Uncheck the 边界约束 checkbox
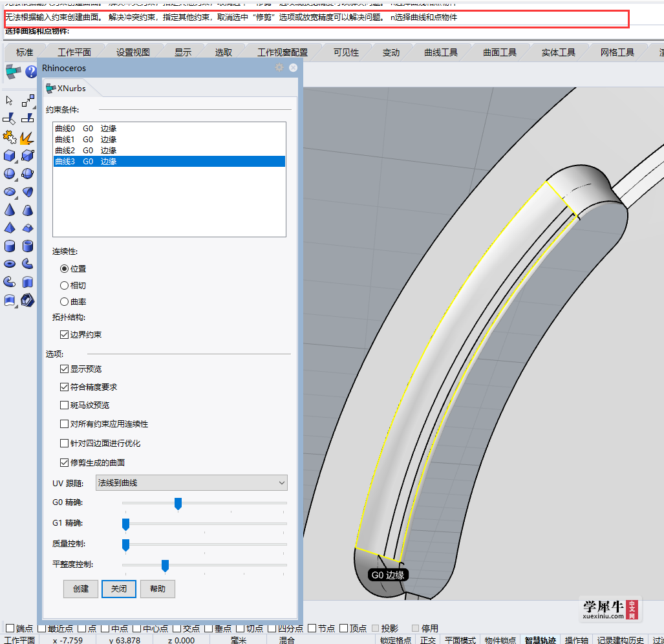The height and width of the screenshot is (644, 664). coord(65,335)
